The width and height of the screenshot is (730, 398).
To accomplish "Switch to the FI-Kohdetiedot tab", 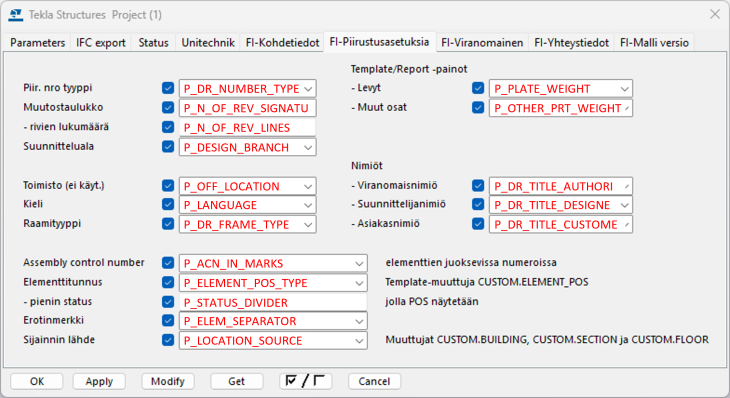I will point(282,42).
